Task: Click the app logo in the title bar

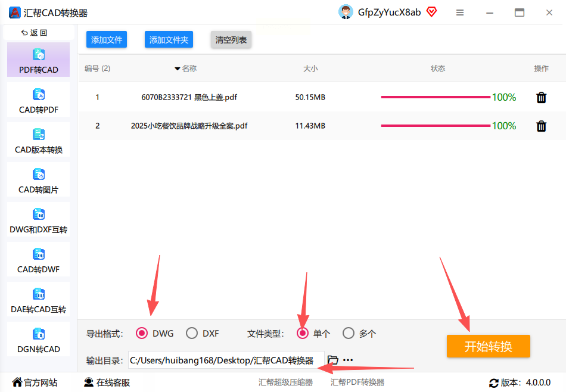Action: click(x=14, y=13)
